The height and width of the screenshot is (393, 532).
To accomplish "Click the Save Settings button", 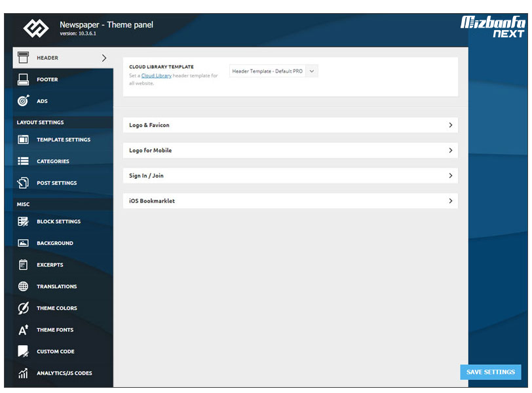I will (x=491, y=372).
